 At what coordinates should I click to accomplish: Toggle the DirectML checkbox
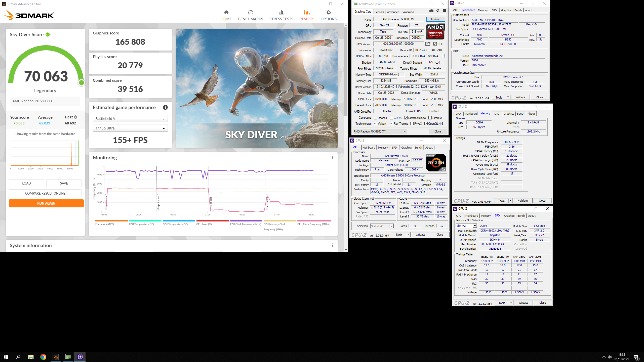click(430, 118)
